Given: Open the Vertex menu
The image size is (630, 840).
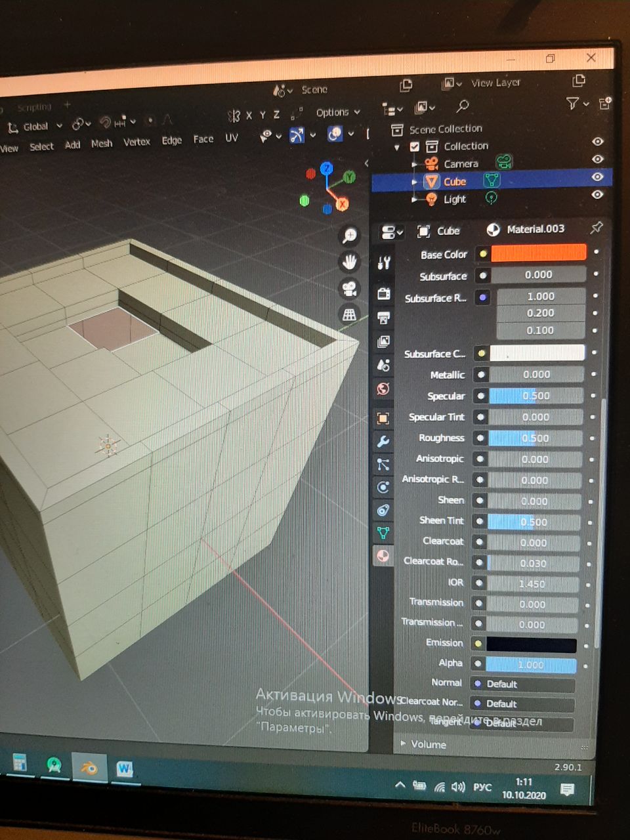Looking at the screenshot, I should click(x=136, y=142).
